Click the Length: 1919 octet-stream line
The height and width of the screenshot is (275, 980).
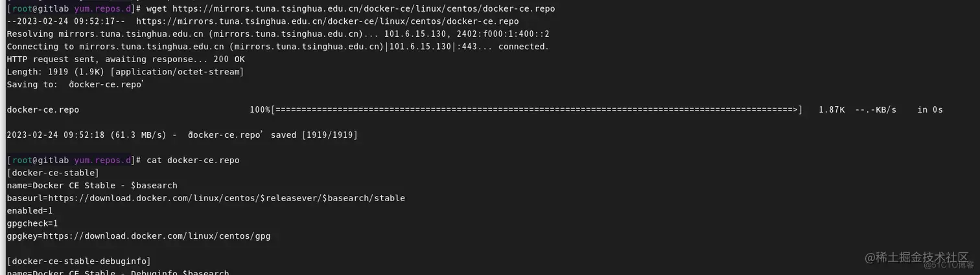126,72
